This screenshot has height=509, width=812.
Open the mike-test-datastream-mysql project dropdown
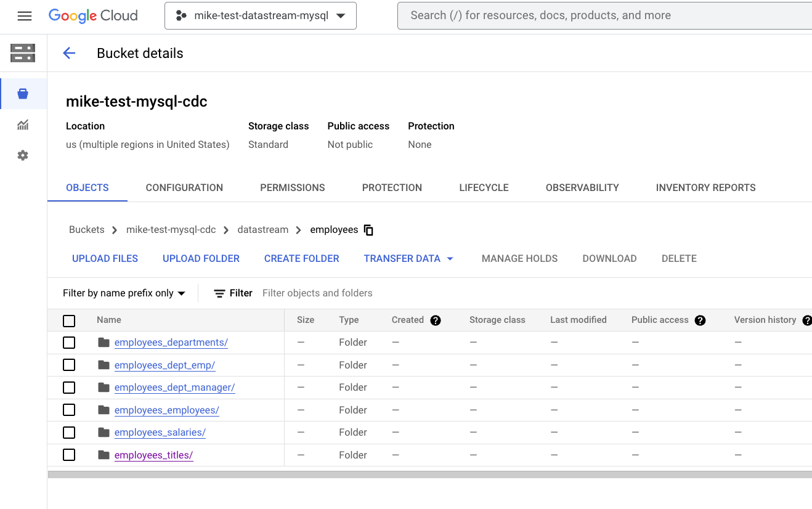coord(261,16)
